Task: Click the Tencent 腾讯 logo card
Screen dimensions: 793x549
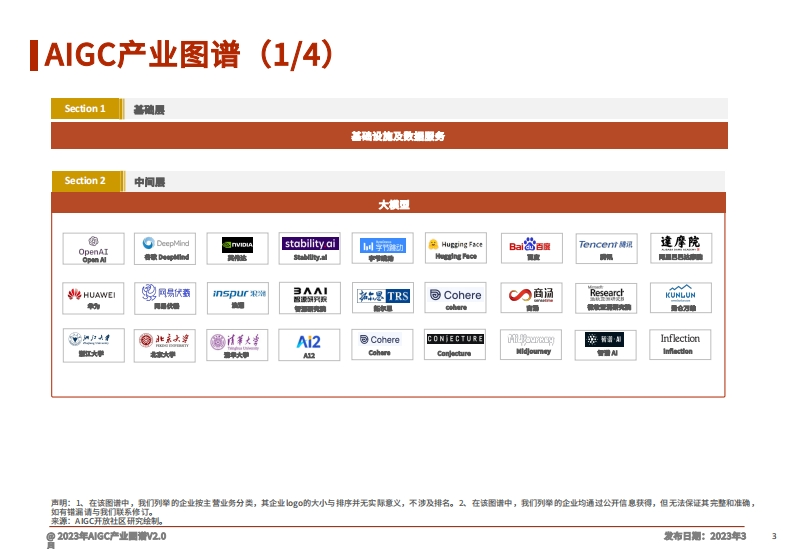Action: coord(606,248)
